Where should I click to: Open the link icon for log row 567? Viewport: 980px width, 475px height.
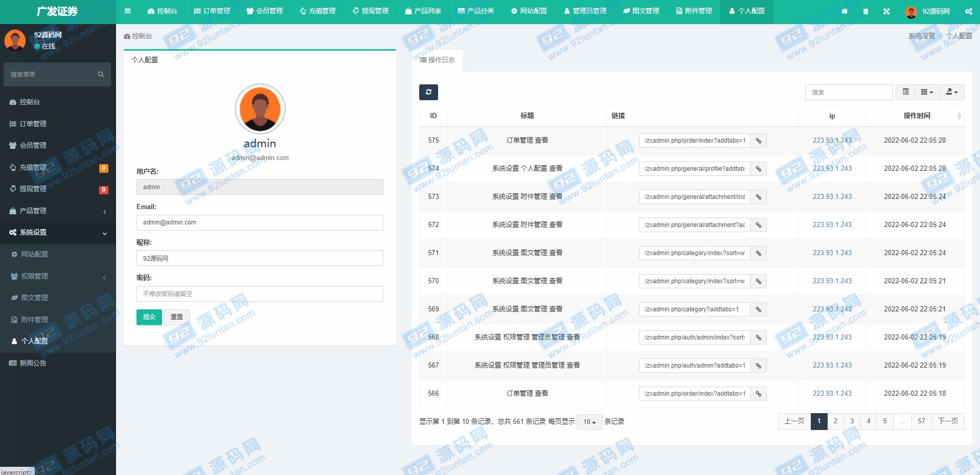759,366
